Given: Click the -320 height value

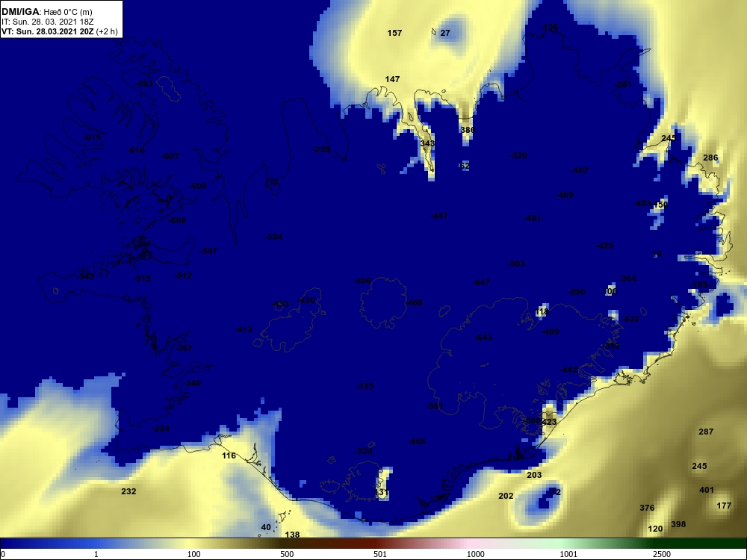Looking at the screenshot, I should (x=518, y=156).
